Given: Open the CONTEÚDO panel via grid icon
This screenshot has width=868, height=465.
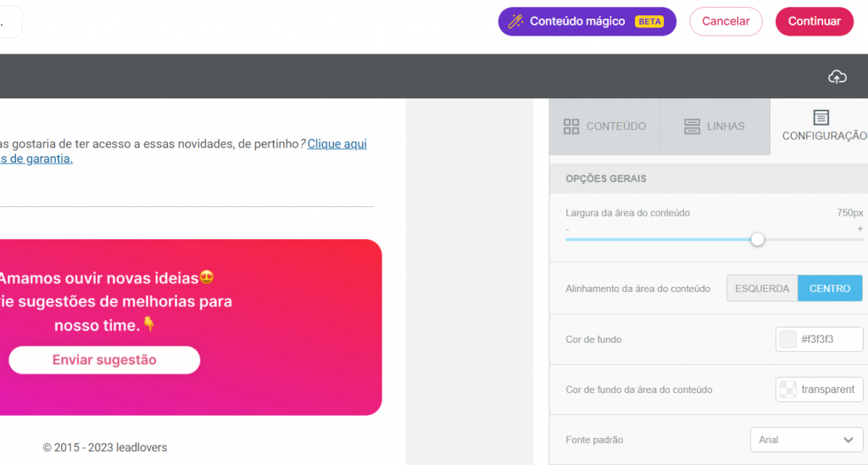Looking at the screenshot, I should click(x=571, y=126).
